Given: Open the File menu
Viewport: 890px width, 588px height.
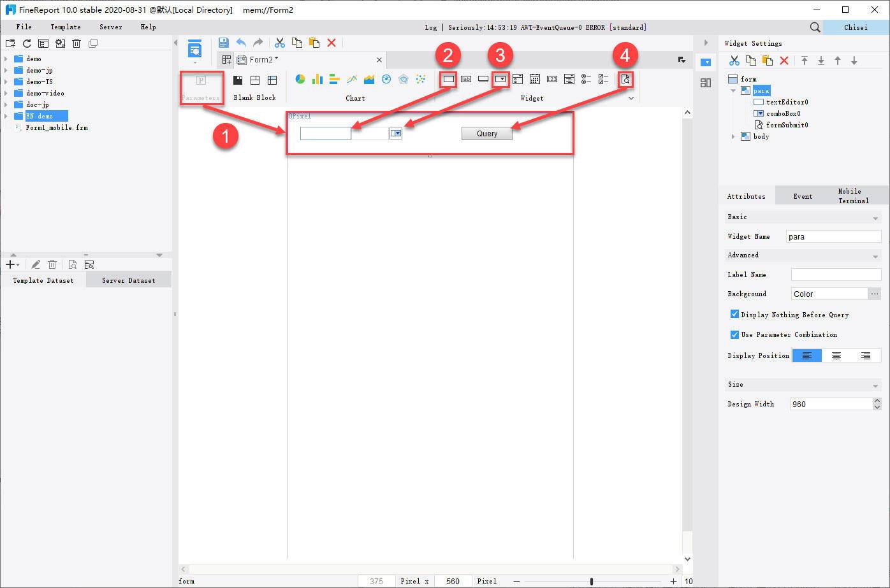Looking at the screenshot, I should coord(24,27).
